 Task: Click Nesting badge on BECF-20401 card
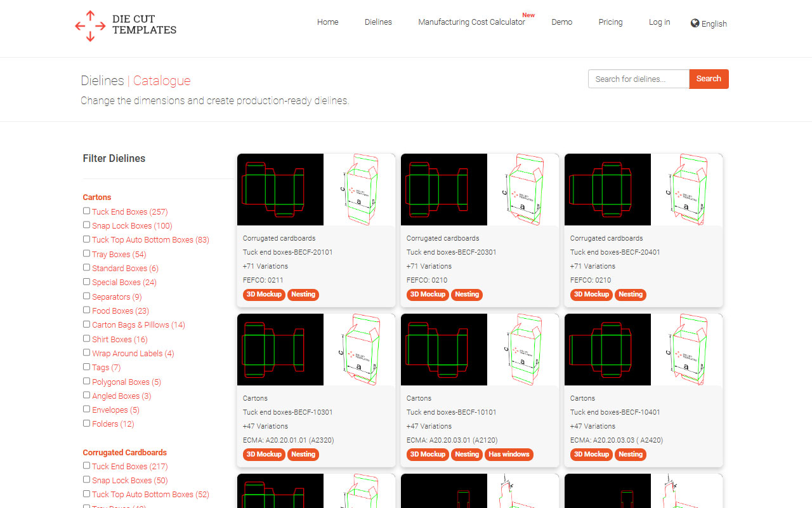pos(630,295)
